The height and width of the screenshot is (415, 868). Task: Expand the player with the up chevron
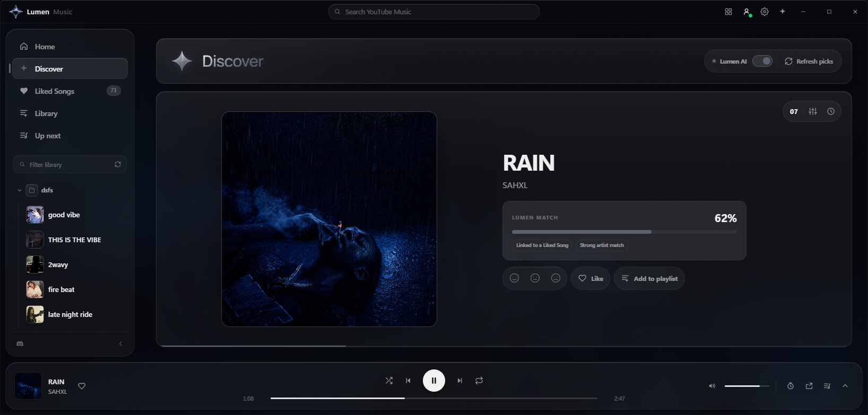pyautogui.click(x=845, y=386)
